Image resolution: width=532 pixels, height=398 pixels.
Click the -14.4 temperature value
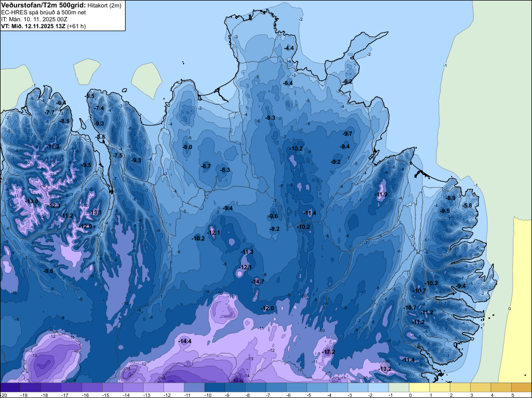(x=185, y=342)
